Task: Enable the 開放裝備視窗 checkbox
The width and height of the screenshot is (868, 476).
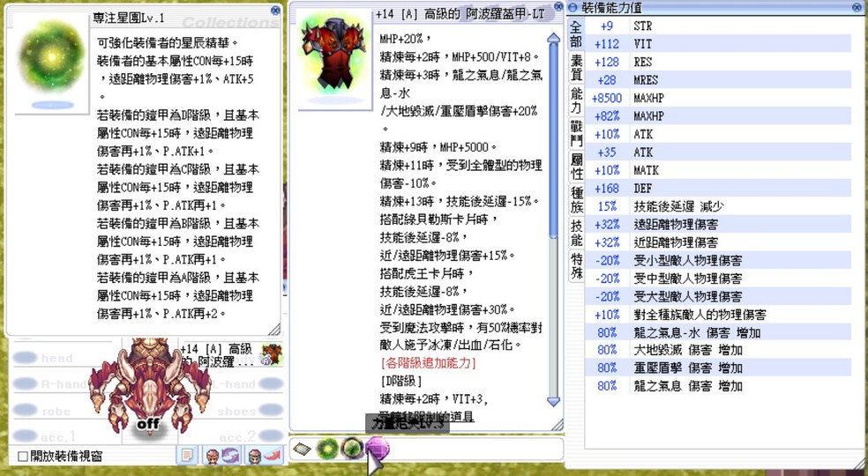Action: coord(24,456)
